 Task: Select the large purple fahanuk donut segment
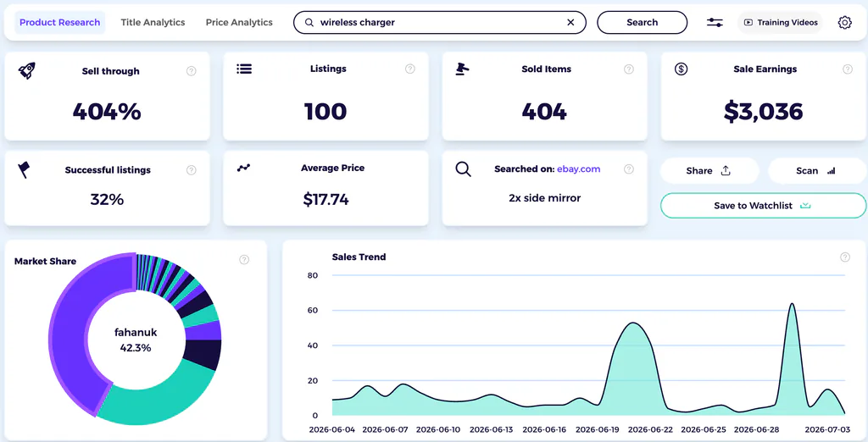[x=71, y=329]
